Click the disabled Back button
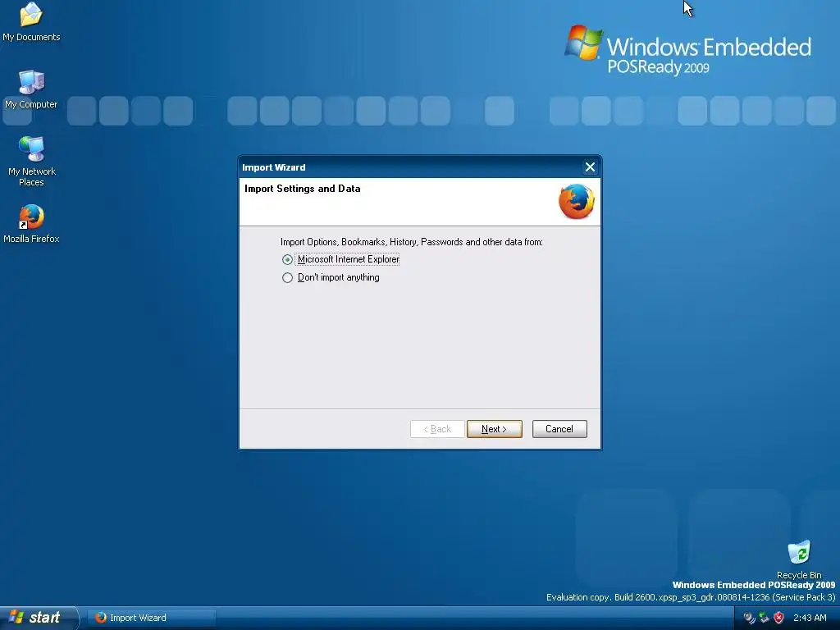This screenshot has width=840, height=630. click(x=437, y=429)
